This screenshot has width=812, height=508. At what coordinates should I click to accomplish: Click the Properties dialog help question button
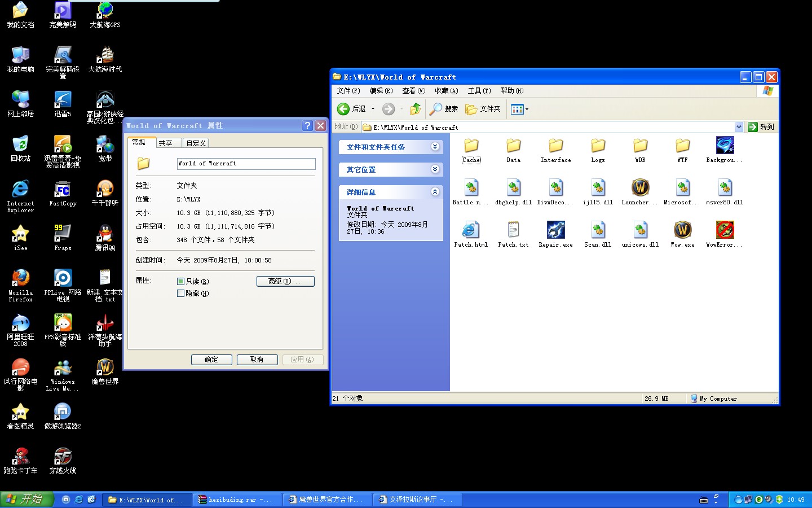[x=307, y=125]
